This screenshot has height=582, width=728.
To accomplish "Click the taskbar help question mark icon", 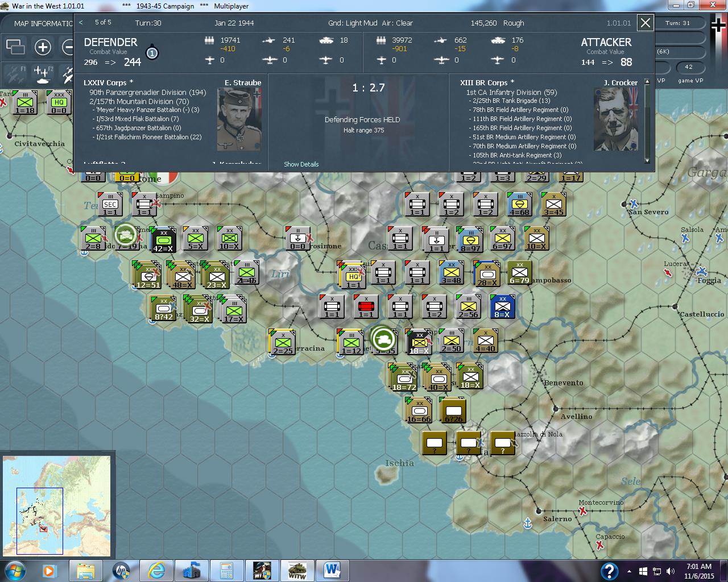I will click(x=609, y=571).
